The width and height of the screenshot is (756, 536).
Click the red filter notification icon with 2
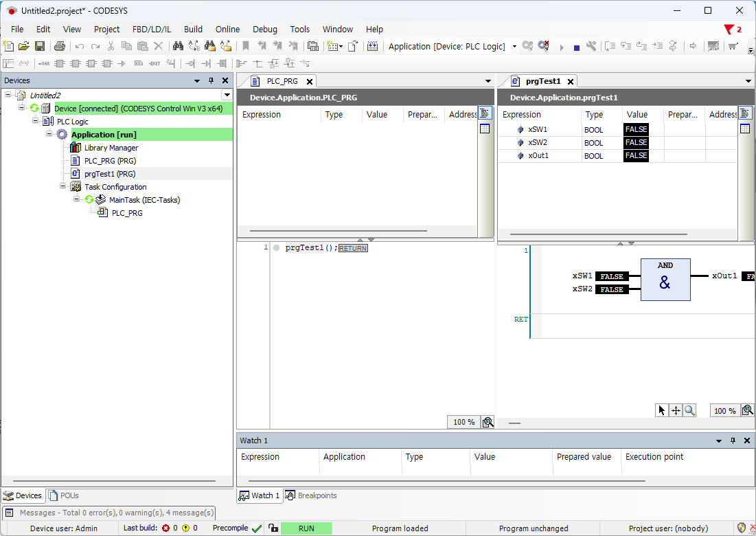pyautogui.click(x=733, y=30)
